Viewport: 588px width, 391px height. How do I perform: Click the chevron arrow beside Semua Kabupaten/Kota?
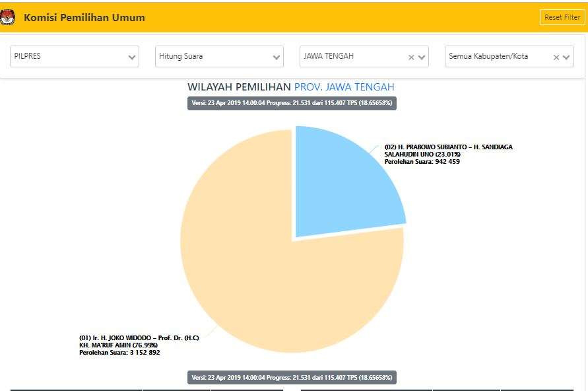(x=567, y=57)
